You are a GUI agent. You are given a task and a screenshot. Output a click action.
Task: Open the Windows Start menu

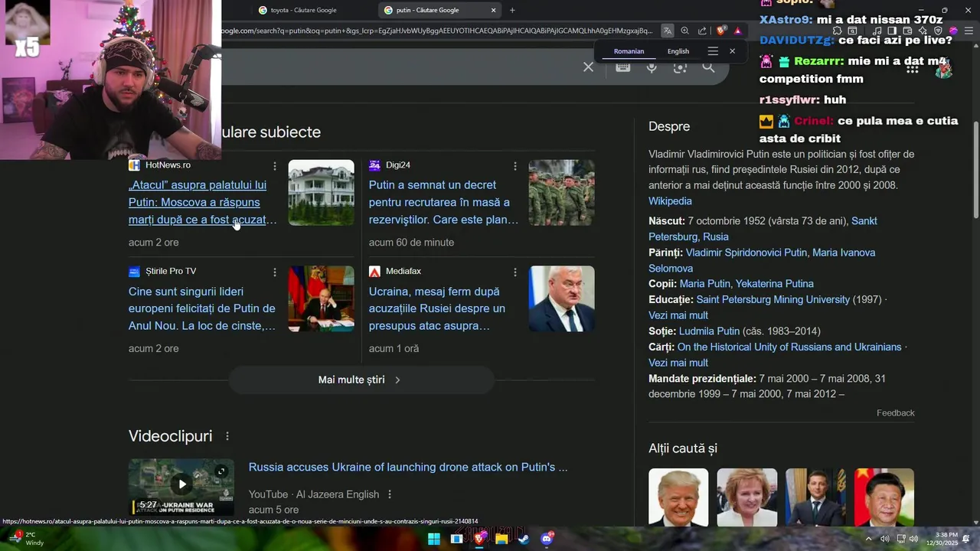pyautogui.click(x=433, y=539)
